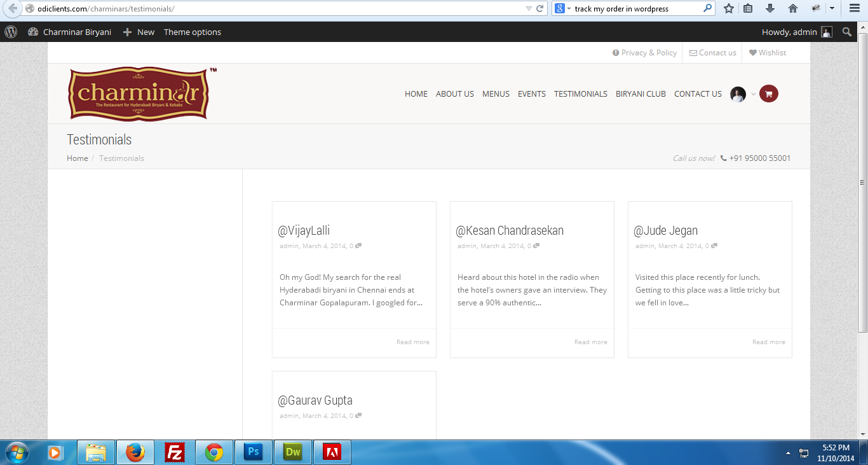This screenshot has width=868, height=465.
Task: Click Read more on the VijayLalli testimonial
Action: pyautogui.click(x=412, y=342)
